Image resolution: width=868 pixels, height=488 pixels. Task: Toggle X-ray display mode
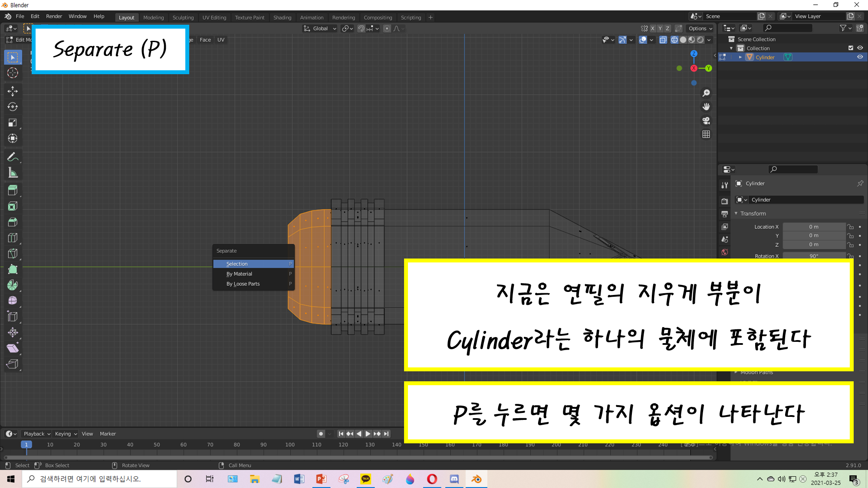click(663, 40)
